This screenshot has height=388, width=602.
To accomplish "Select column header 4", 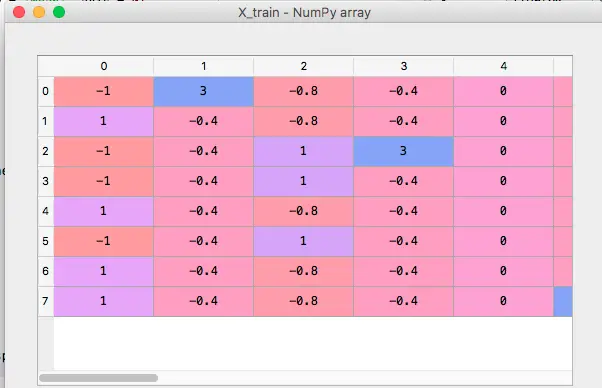I will pos(503,66).
